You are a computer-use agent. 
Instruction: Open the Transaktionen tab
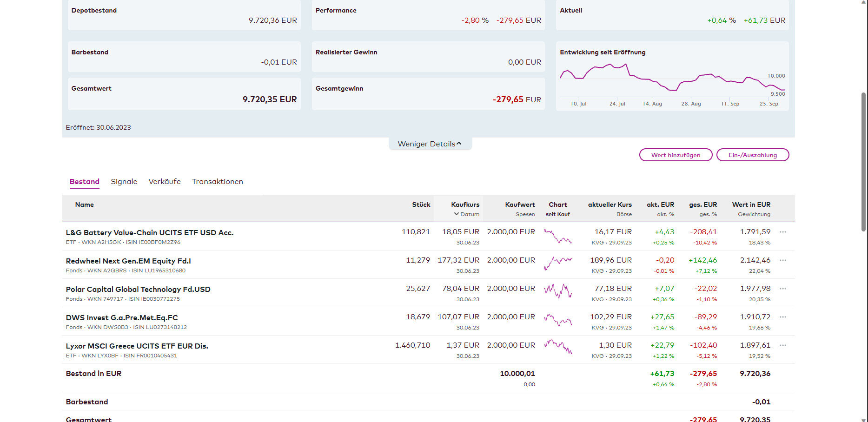pyautogui.click(x=217, y=182)
